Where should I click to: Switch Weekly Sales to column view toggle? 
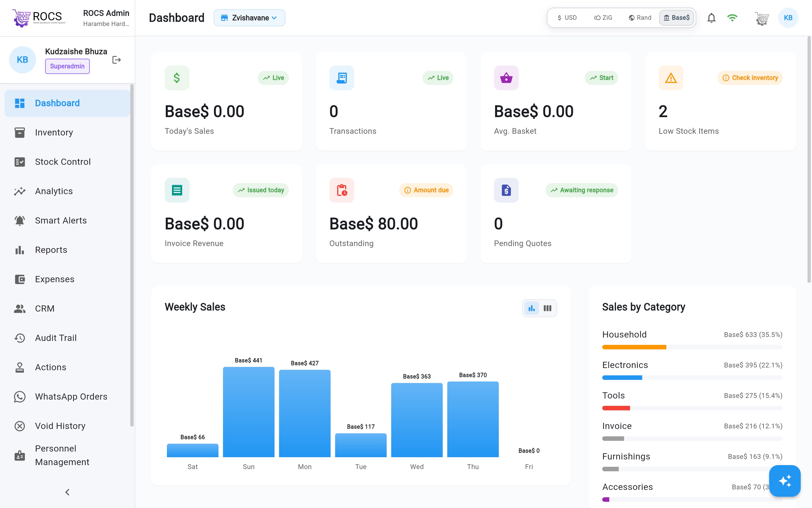(x=547, y=308)
